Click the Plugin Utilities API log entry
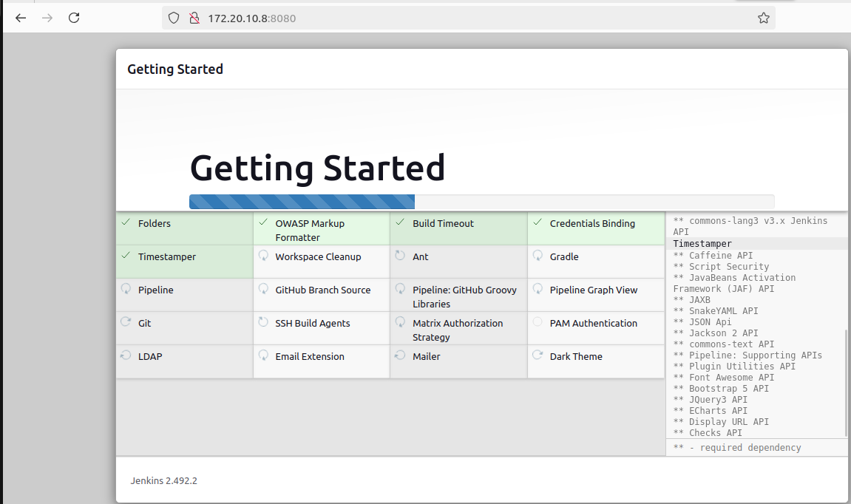 click(733, 367)
